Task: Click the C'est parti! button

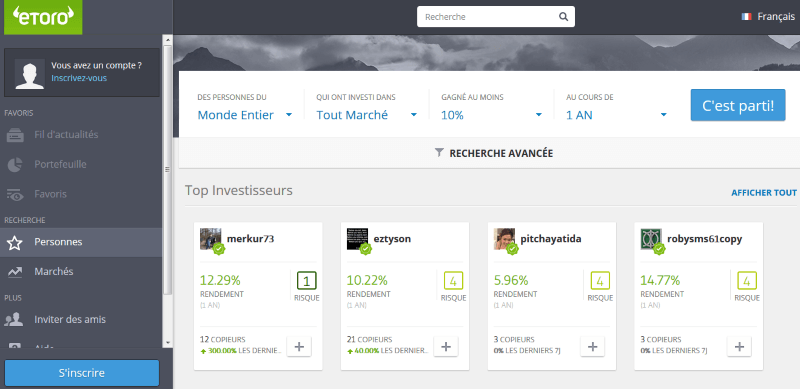Action: pyautogui.click(x=738, y=105)
